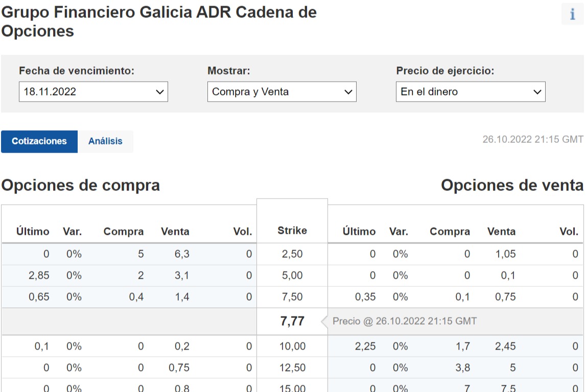Viewport: 586px width, 392px height.
Task: Click put option last price 2,25
Action: click(365, 347)
